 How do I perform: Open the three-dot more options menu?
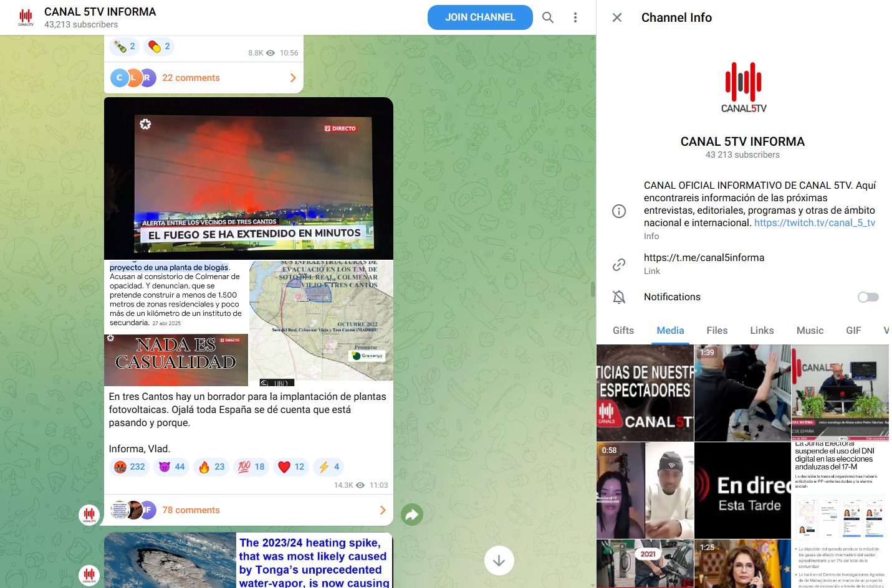tap(575, 17)
